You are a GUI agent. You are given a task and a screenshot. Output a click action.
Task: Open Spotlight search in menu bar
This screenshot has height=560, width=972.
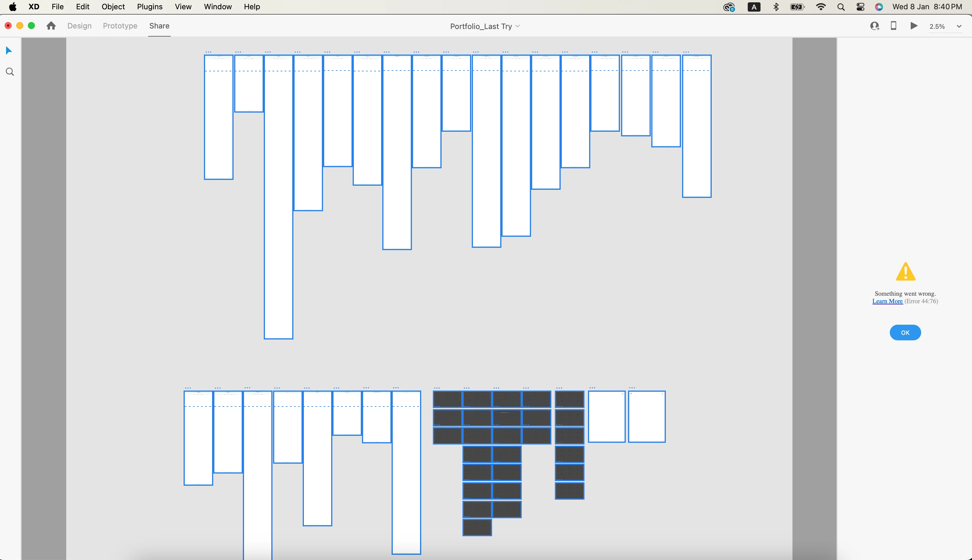pyautogui.click(x=841, y=7)
